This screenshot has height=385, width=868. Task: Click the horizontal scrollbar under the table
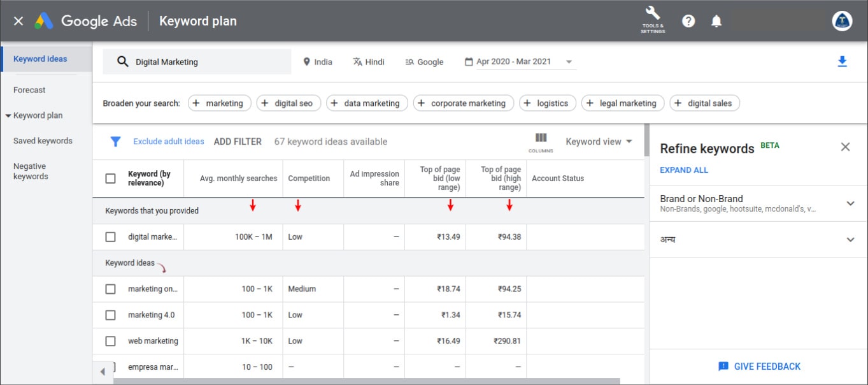click(367, 381)
